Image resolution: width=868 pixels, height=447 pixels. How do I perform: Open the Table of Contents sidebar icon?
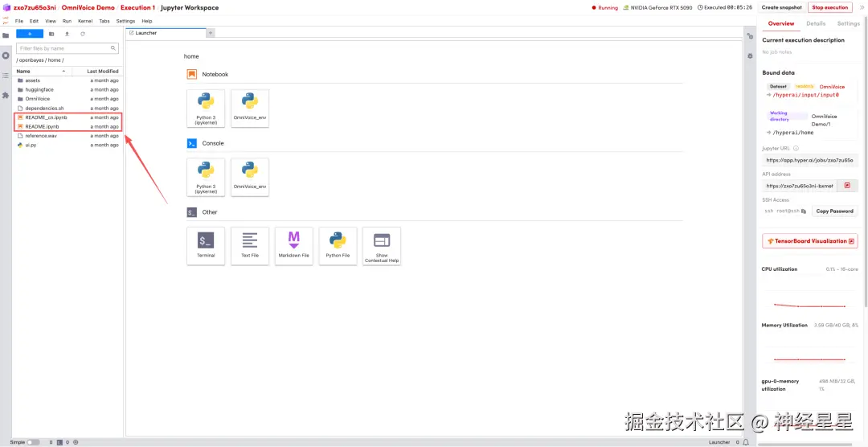pyautogui.click(x=6, y=76)
